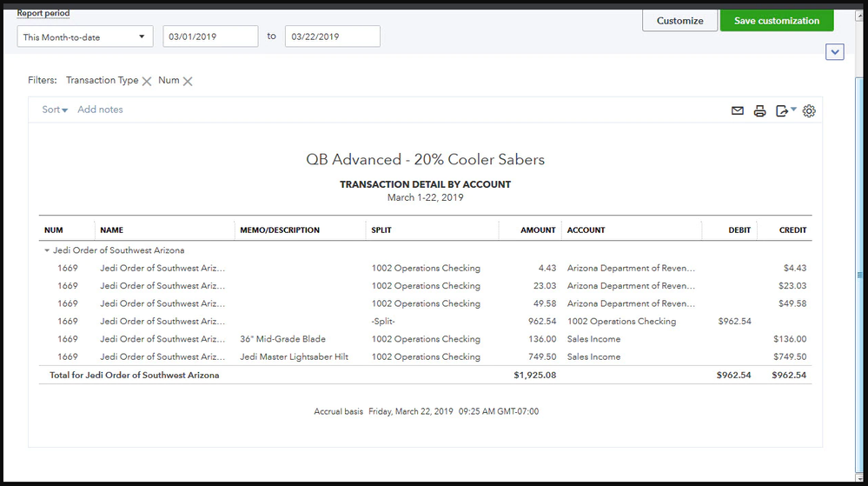Open the 962.54 amount transaction
Viewport: 868px width, 486px height.
539,322
